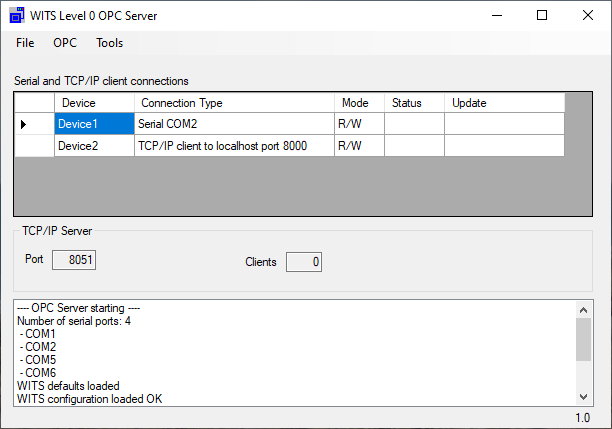Screen dimensions: 612x429
Task: Select the Device2 cell
Action: (x=94, y=146)
